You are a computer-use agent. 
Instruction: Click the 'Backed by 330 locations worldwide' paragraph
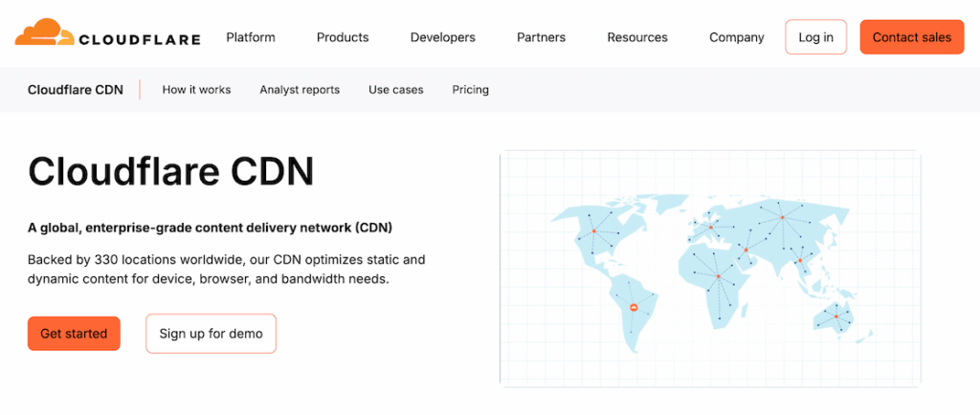point(226,269)
